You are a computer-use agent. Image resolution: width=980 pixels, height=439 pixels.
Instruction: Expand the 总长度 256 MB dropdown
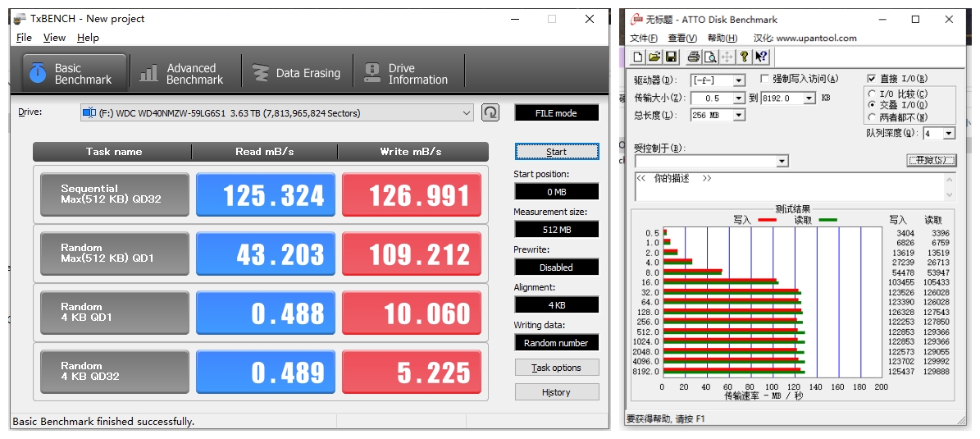739,116
